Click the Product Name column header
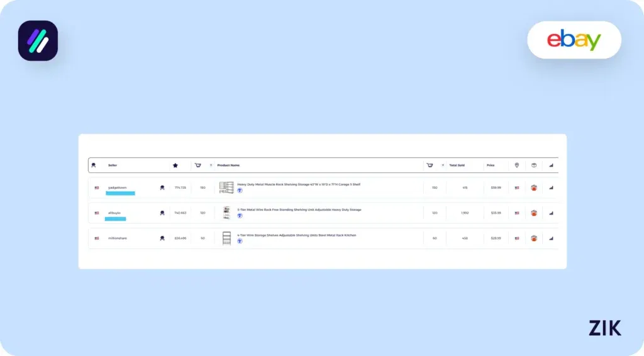This screenshot has height=356, width=644. coord(228,165)
